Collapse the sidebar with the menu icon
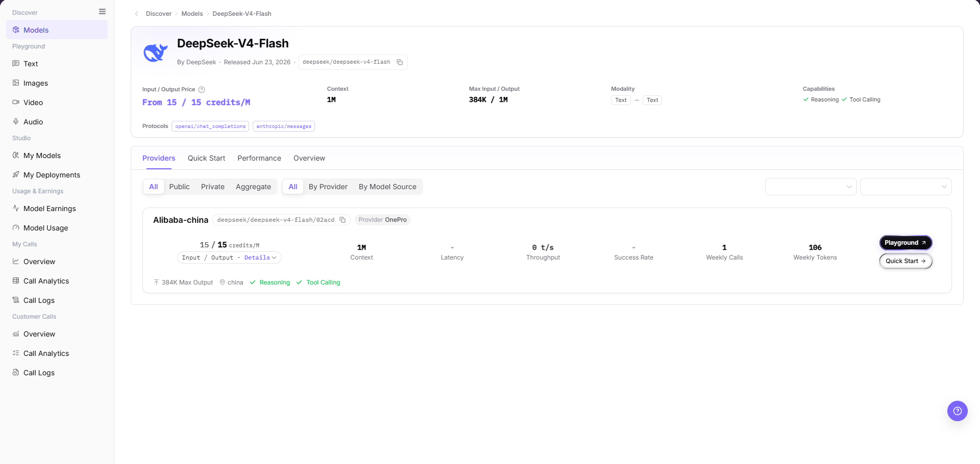980x464 pixels. (x=102, y=12)
